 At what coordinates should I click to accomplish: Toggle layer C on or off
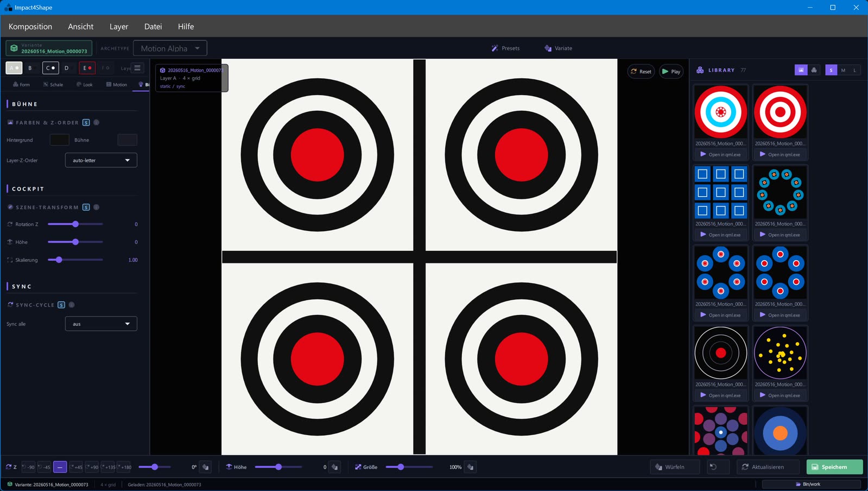click(50, 68)
